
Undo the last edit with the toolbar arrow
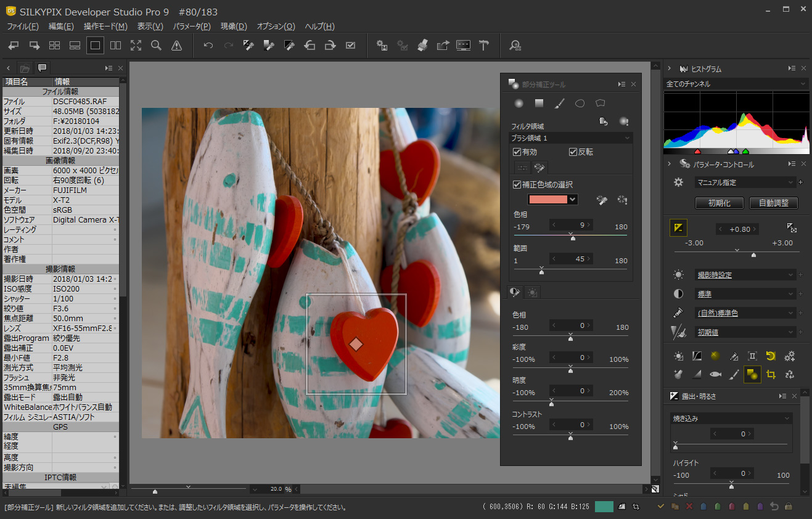(208, 45)
